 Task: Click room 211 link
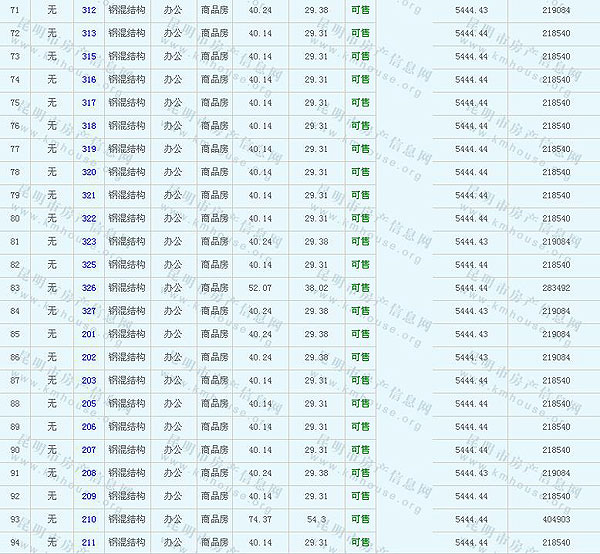point(89,543)
